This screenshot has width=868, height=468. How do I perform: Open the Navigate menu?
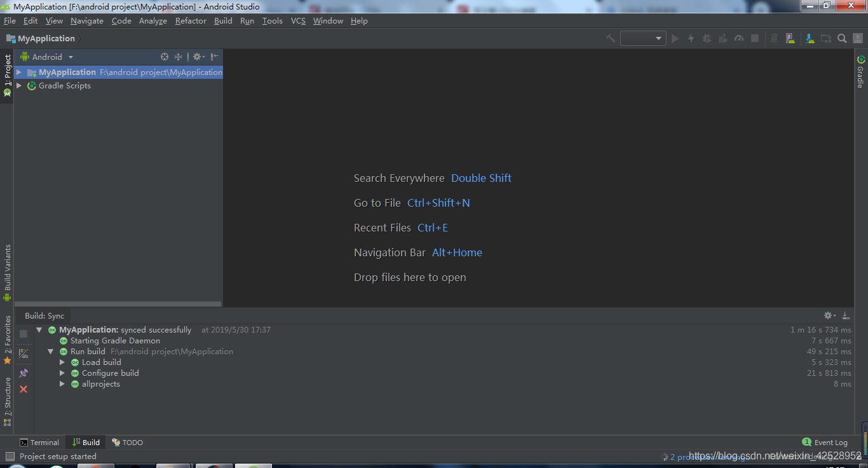(87, 21)
